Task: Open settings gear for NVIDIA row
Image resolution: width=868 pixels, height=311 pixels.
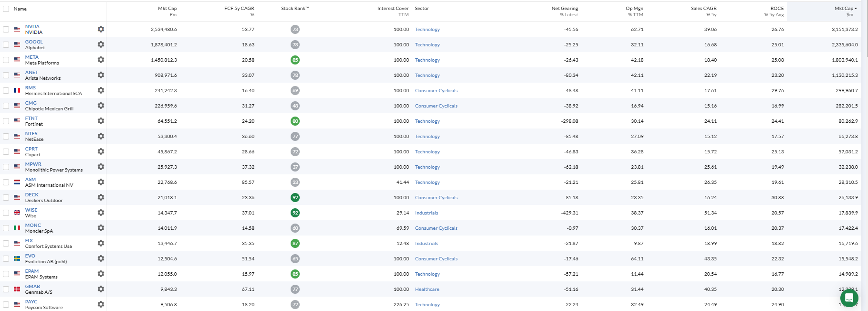Action: click(x=101, y=29)
